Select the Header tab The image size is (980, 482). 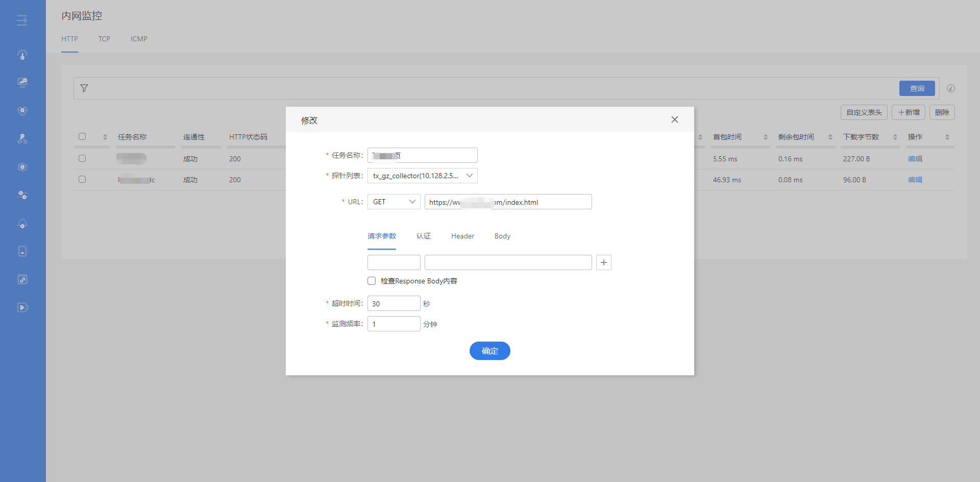coord(462,236)
